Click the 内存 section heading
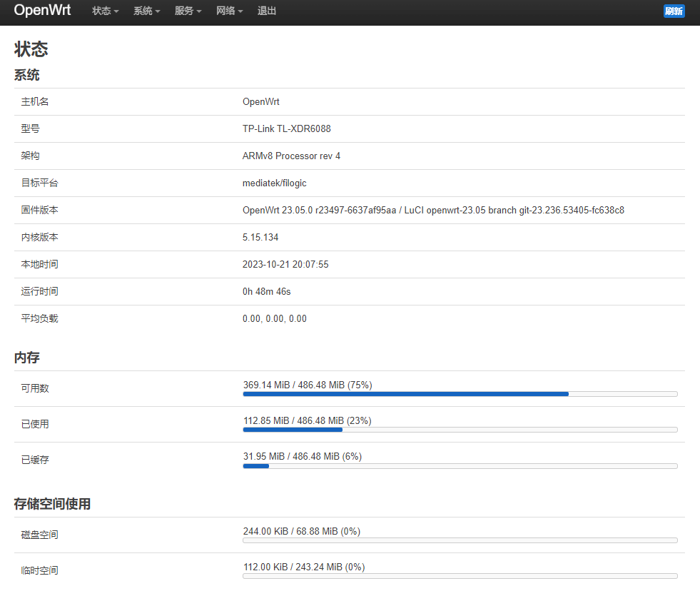 pyautogui.click(x=26, y=358)
